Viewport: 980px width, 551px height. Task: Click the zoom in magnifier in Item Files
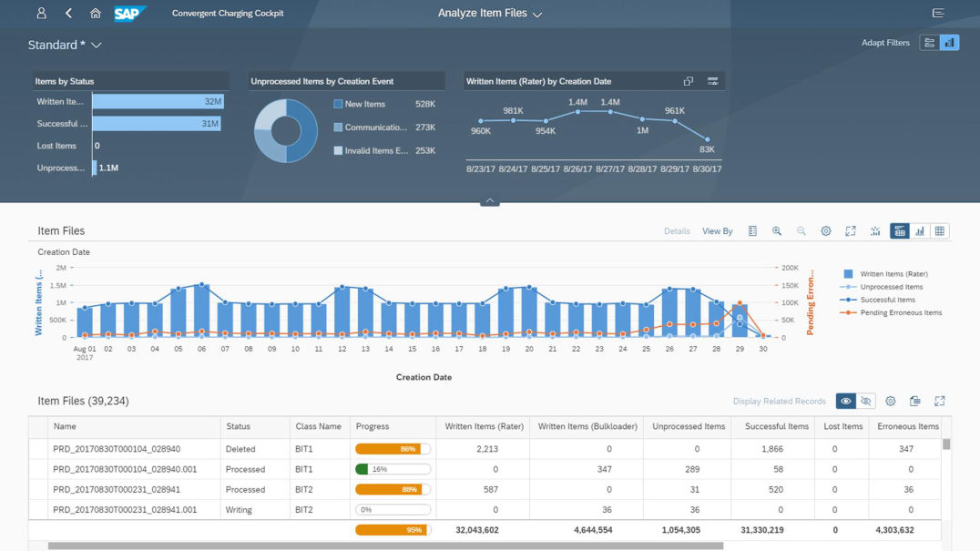point(777,231)
